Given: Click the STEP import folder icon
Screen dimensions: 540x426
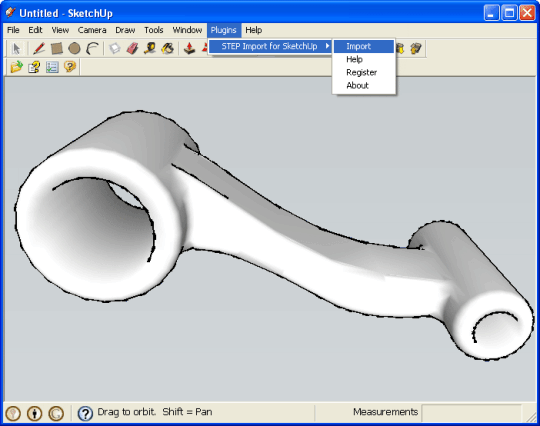Looking at the screenshot, I should [x=17, y=66].
